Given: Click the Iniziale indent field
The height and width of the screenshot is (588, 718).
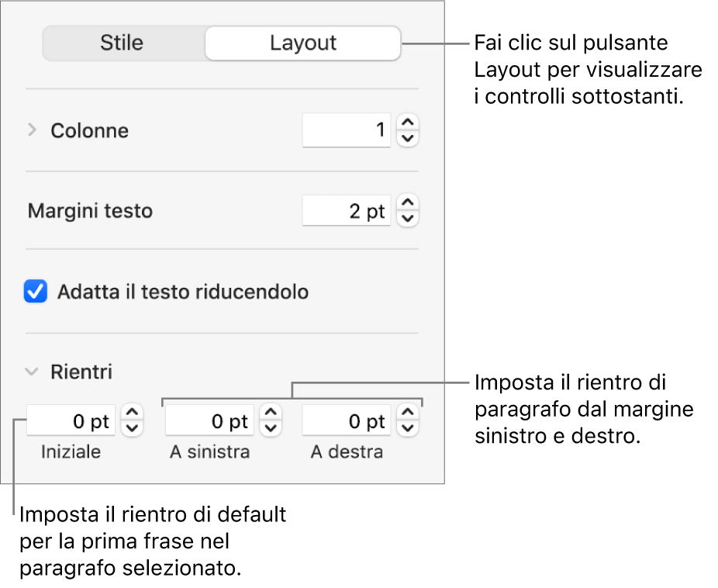Looking at the screenshot, I should click(x=71, y=422).
